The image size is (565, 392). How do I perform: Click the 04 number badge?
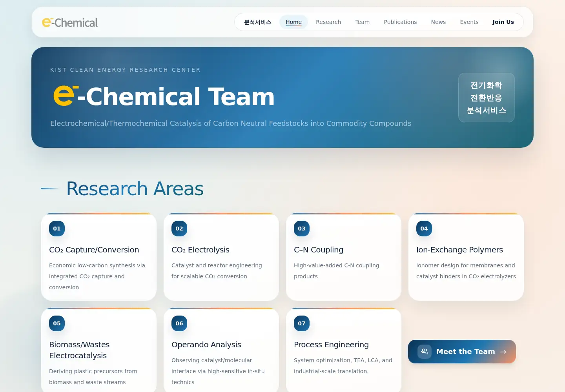pos(424,229)
